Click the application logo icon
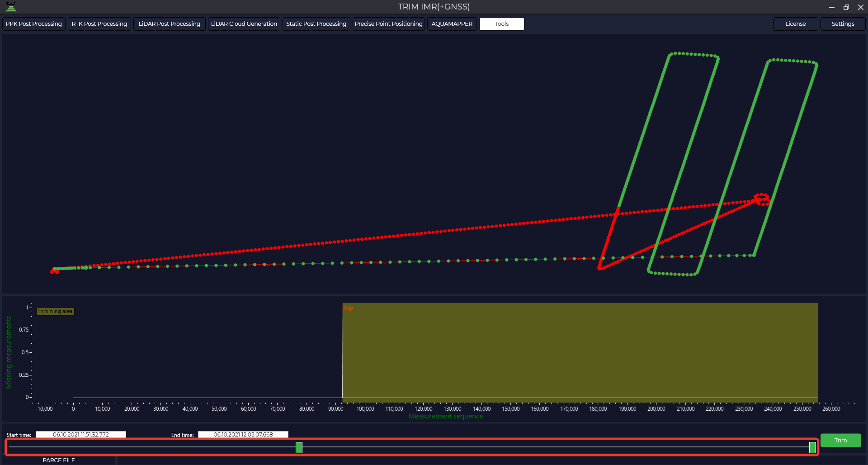The image size is (868, 465). click(11, 7)
